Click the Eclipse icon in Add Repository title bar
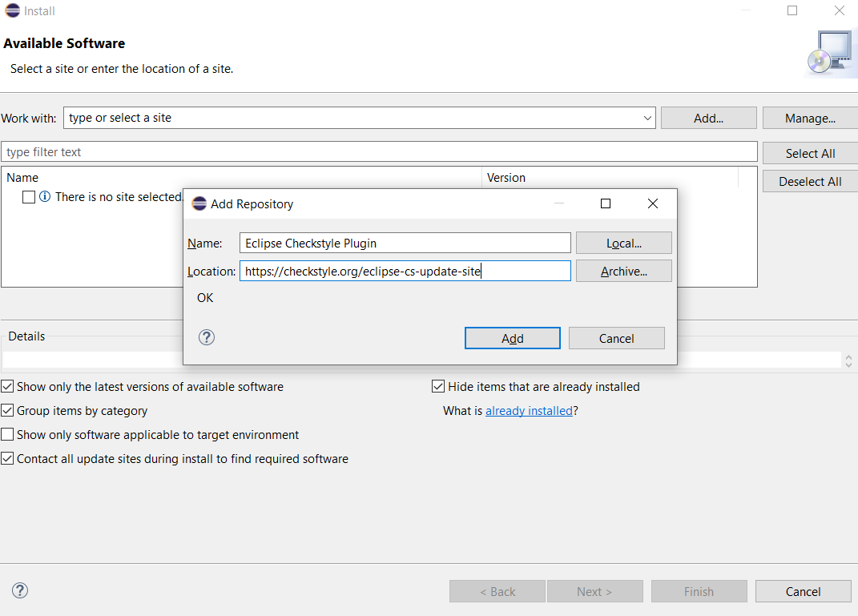The width and height of the screenshot is (858, 616). (x=199, y=203)
